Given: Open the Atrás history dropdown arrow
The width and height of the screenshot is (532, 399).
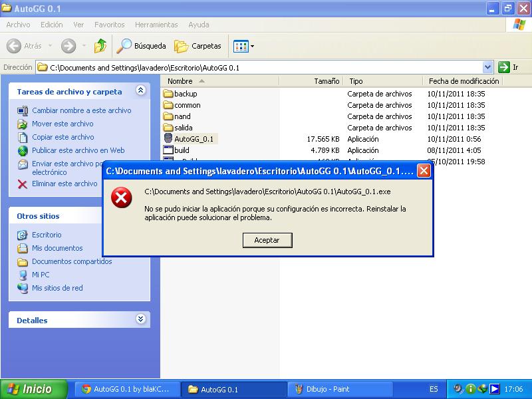Looking at the screenshot, I should (51, 45).
